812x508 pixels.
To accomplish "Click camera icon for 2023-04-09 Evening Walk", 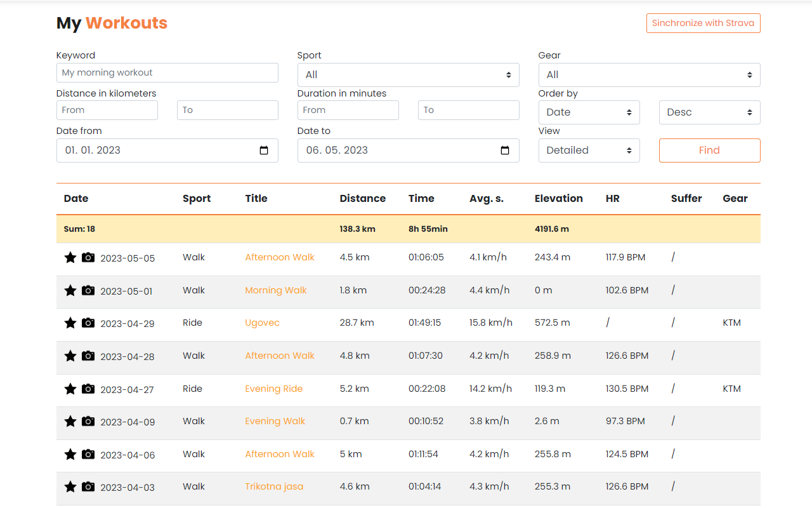I will 88,421.
